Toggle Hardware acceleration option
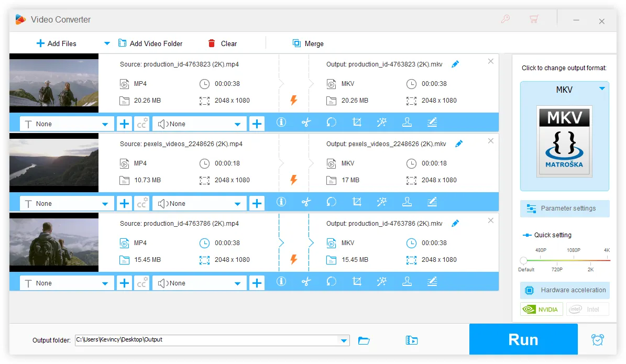This screenshot has height=364, width=626. click(565, 290)
